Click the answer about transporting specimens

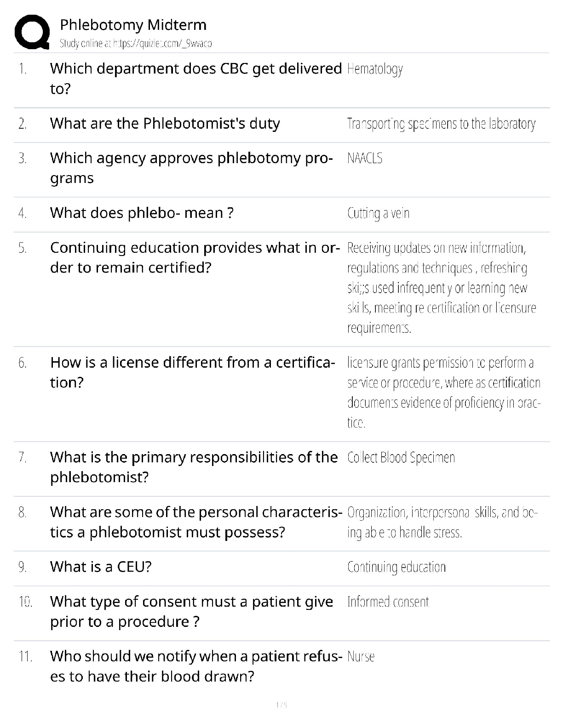click(x=441, y=124)
